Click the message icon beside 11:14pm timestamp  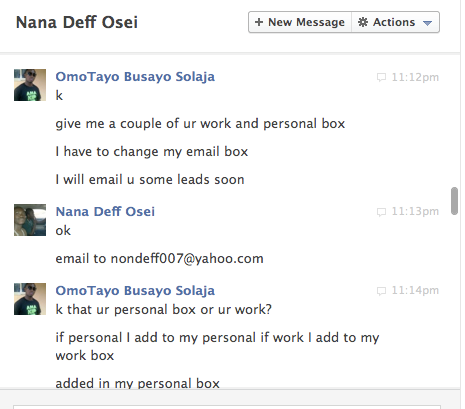[381, 291]
